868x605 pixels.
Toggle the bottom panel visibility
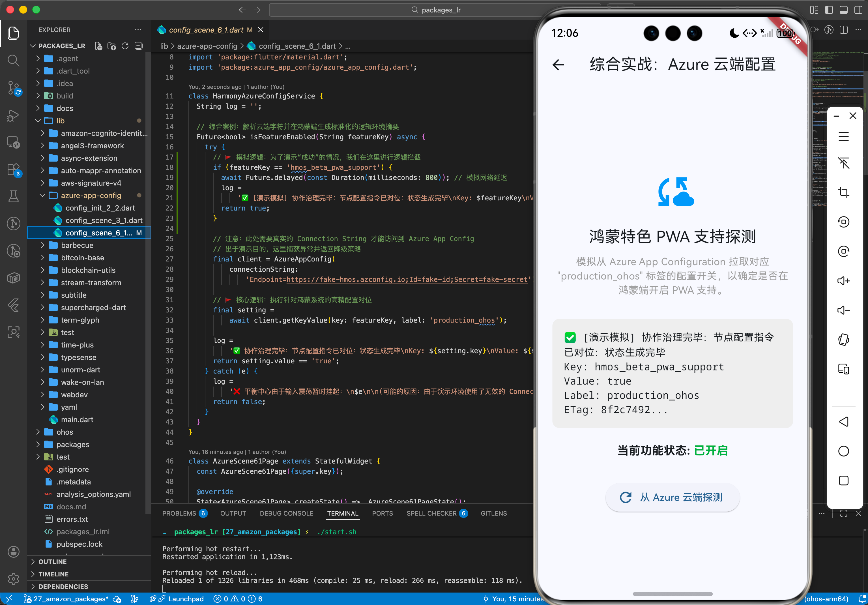pyautogui.click(x=843, y=10)
